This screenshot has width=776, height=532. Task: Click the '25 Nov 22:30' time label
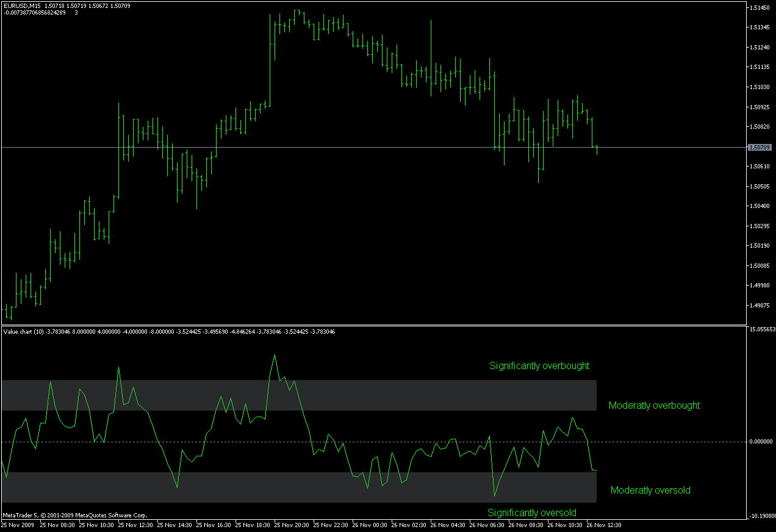point(331,525)
